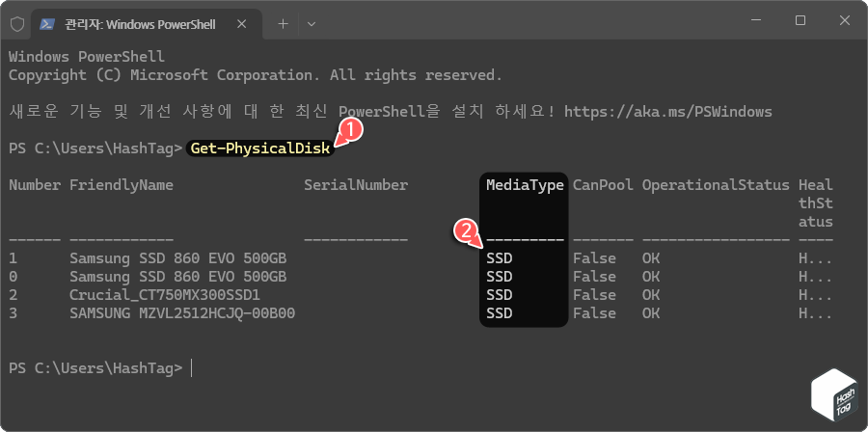Maximize the Terminal window
This screenshot has height=432, width=868.
[x=800, y=20]
